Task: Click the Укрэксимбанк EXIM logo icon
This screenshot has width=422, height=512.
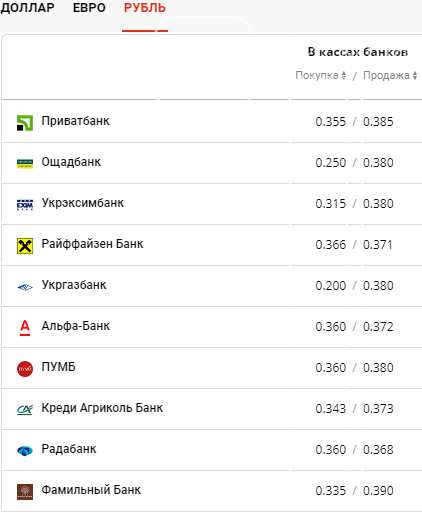Action: point(25,205)
